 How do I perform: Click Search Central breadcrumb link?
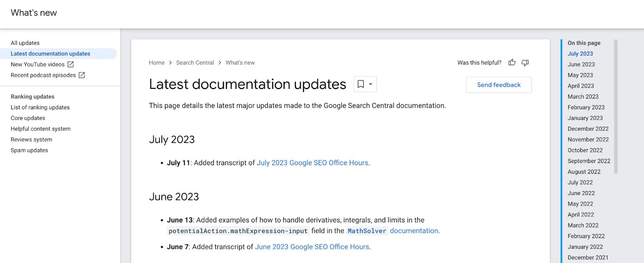[195, 63]
